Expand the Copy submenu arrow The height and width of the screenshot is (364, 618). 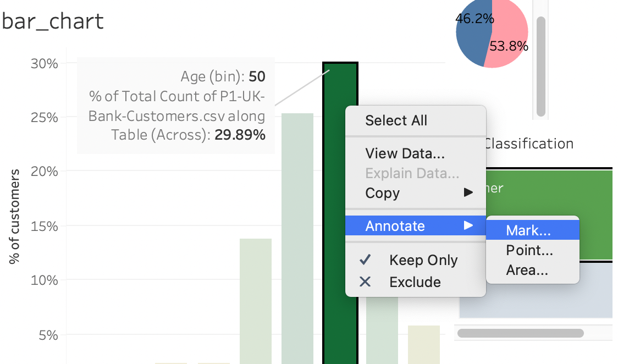(x=468, y=193)
